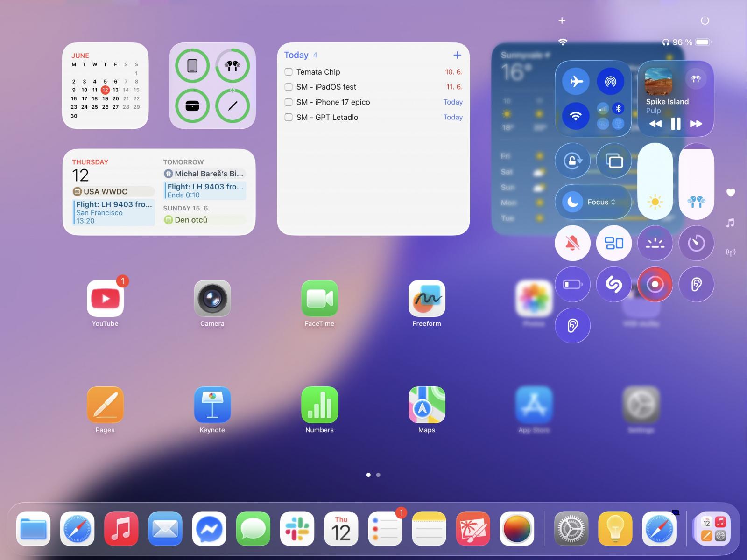Viewport: 747px width, 560px height.
Task: Open Notes app in dock
Action: pos(429,529)
